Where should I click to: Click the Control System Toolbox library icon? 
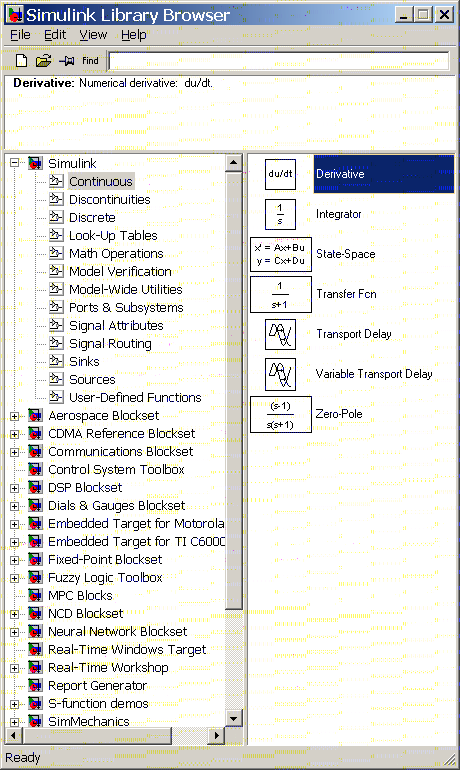(35, 469)
